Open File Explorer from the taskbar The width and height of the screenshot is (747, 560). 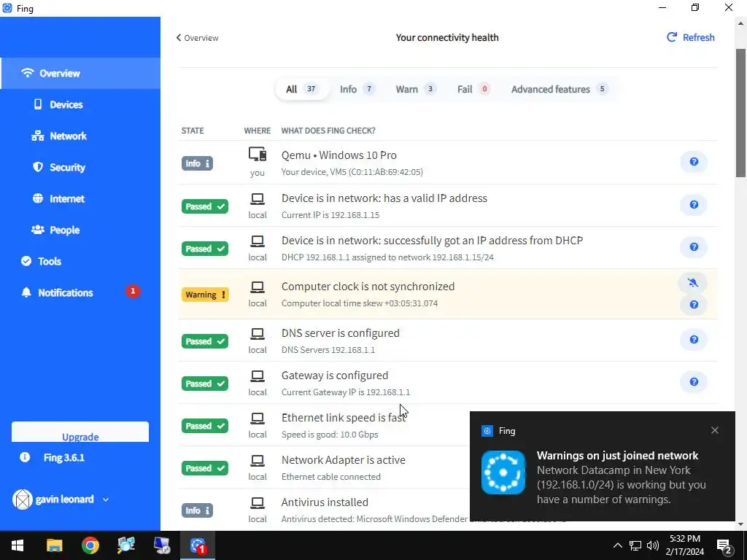point(54,545)
